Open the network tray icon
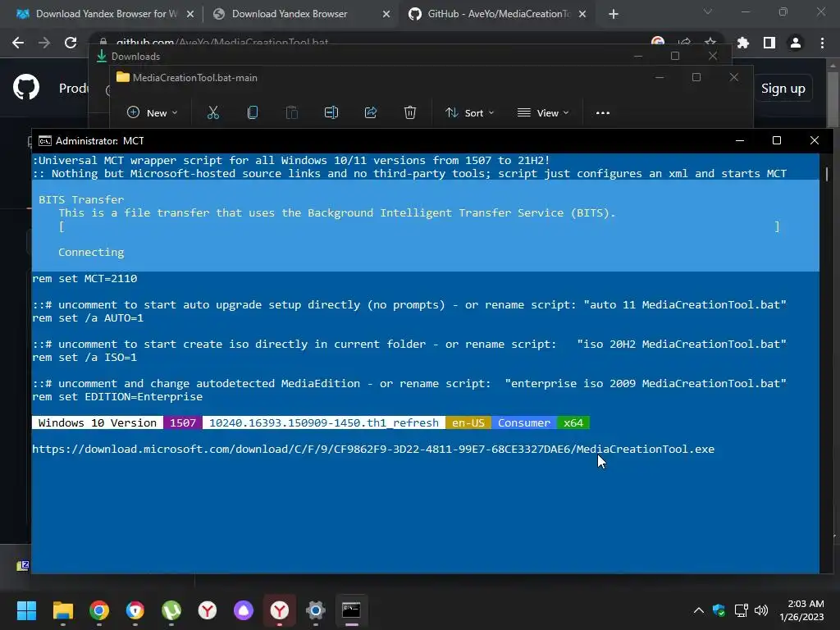The height and width of the screenshot is (630, 840). (x=741, y=610)
